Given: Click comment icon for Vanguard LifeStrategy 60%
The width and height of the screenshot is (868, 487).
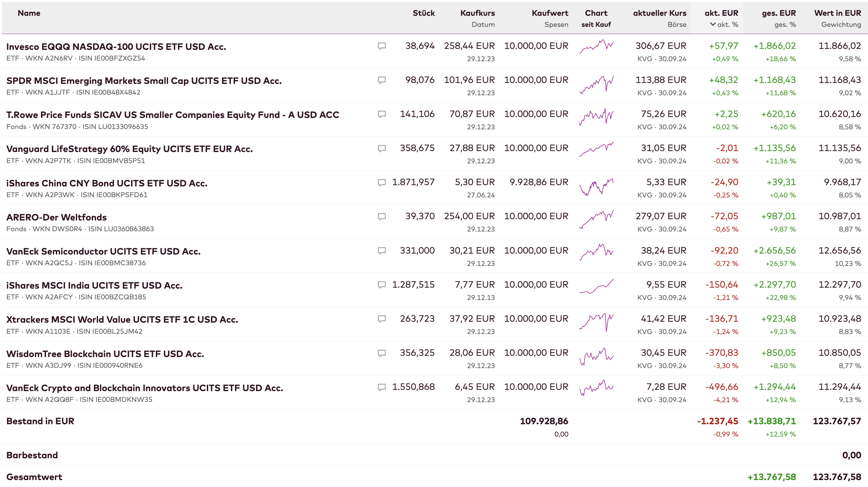Looking at the screenshot, I should point(381,148).
